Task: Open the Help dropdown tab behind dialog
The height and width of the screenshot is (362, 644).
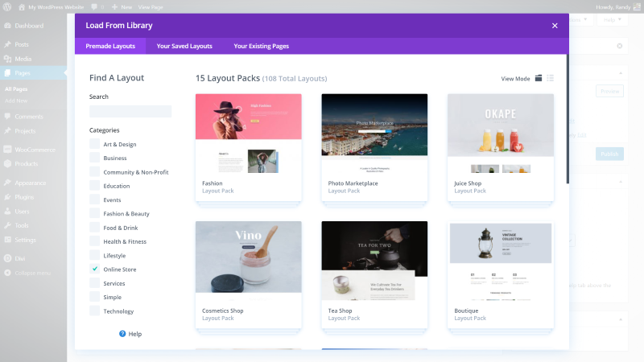Action: pos(612,19)
